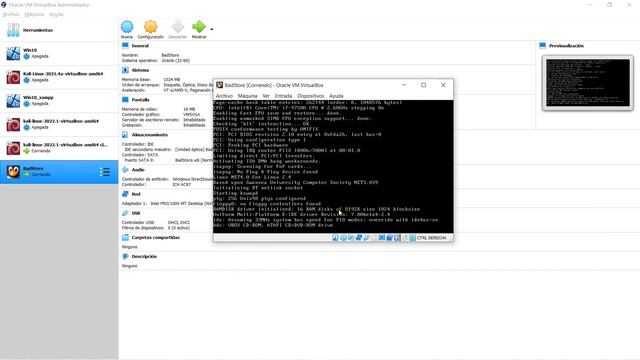
Task: Select the Win10 virtual machine
Action: [x=59, y=53]
